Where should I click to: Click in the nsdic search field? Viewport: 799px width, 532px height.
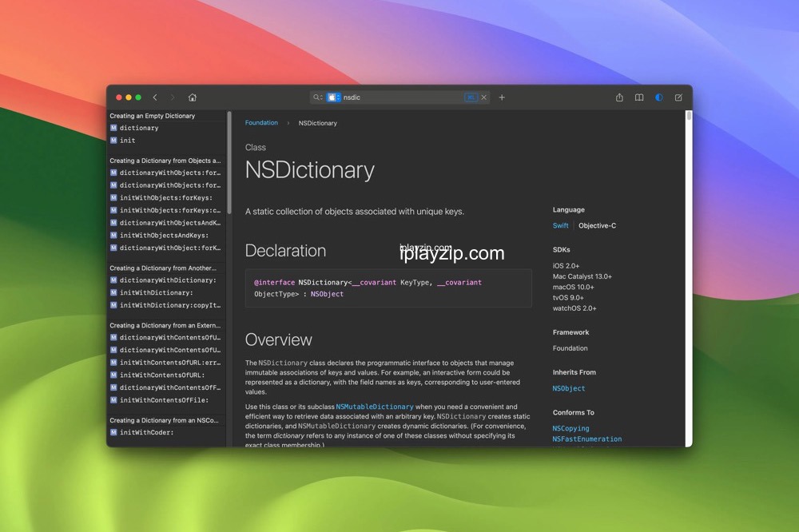402,97
